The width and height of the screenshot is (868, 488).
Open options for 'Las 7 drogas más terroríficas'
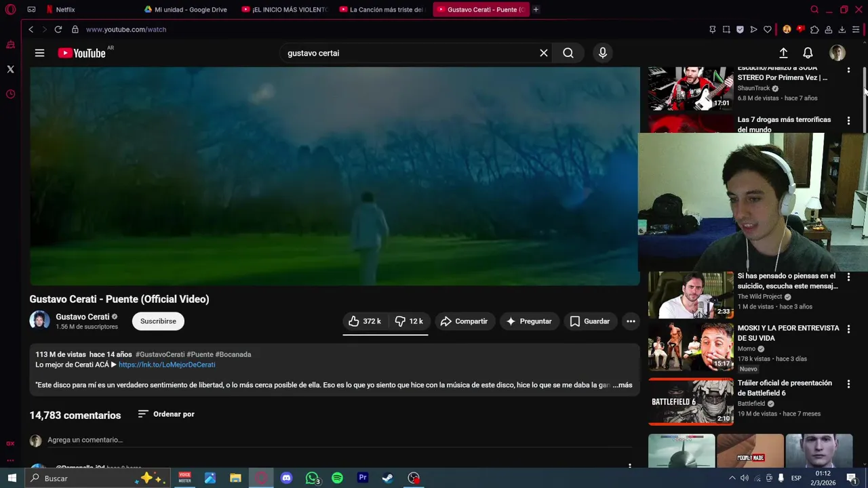click(x=848, y=121)
